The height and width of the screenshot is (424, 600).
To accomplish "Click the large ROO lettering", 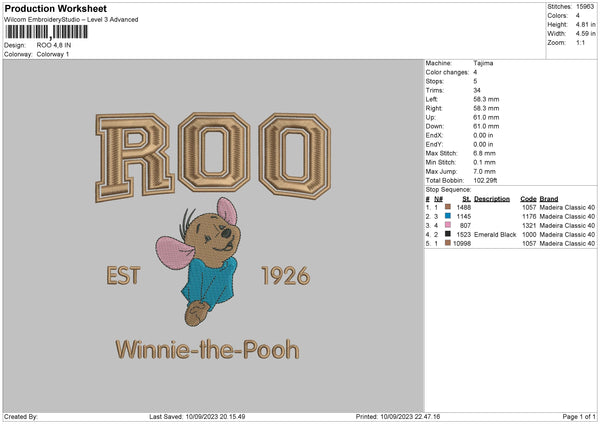I will [x=211, y=155].
